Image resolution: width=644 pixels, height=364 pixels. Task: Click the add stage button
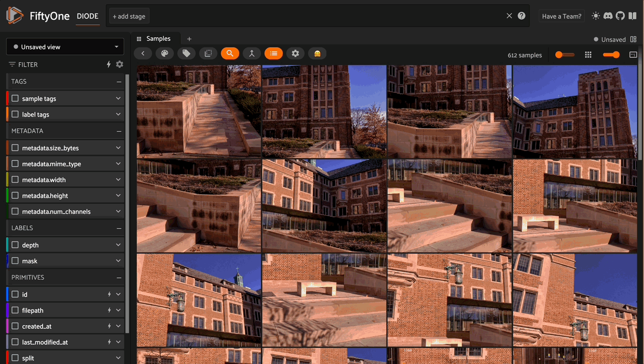coord(129,16)
